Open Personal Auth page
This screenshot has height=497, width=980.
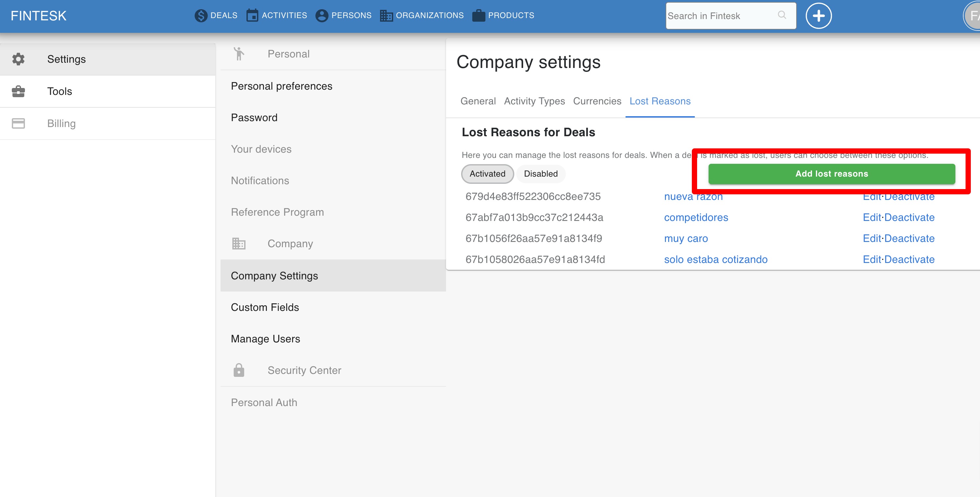(333, 402)
